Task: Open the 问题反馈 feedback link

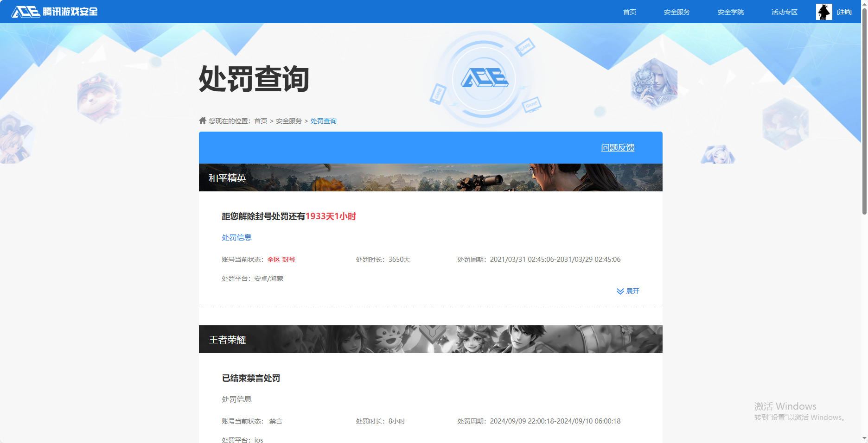Action: pos(618,148)
